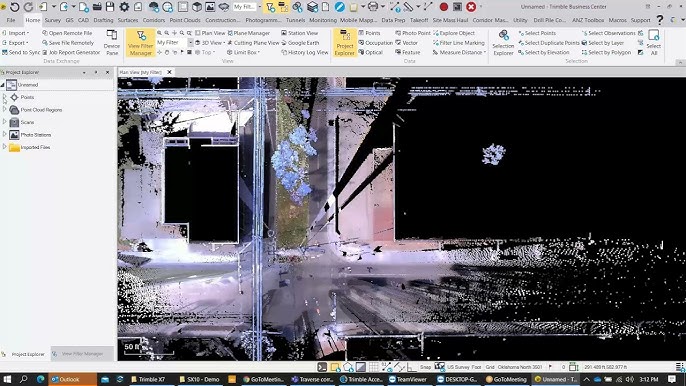Open the View Filter Manager
The width and height of the screenshot is (686, 386).
pyautogui.click(x=140, y=43)
